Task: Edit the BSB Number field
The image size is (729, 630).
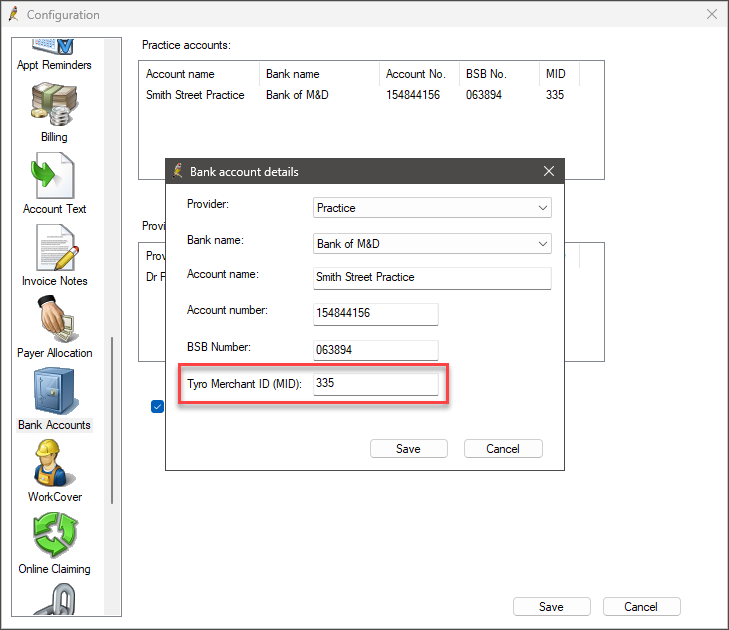Action: coord(376,350)
